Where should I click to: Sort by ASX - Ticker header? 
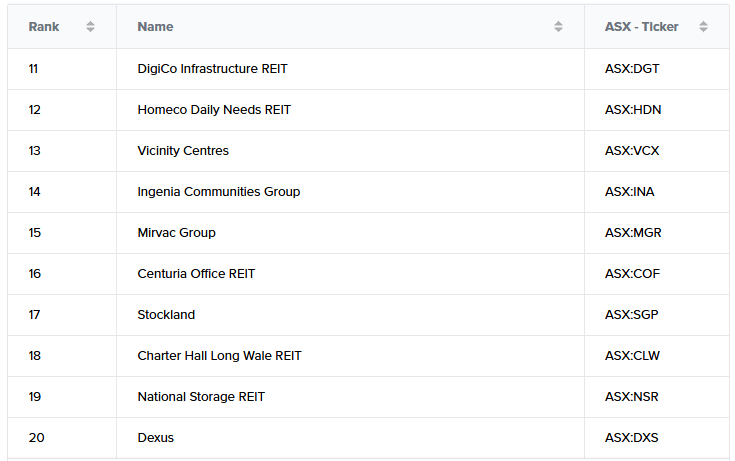pos(641,27)
